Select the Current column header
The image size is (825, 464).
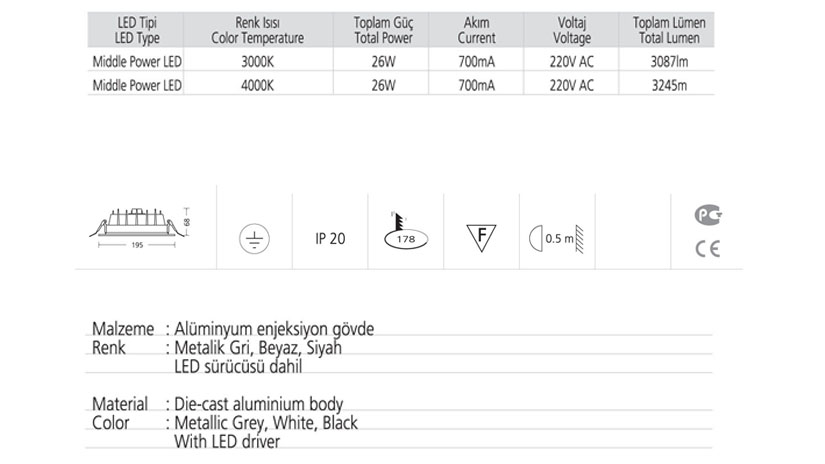[x=476, y=31]
